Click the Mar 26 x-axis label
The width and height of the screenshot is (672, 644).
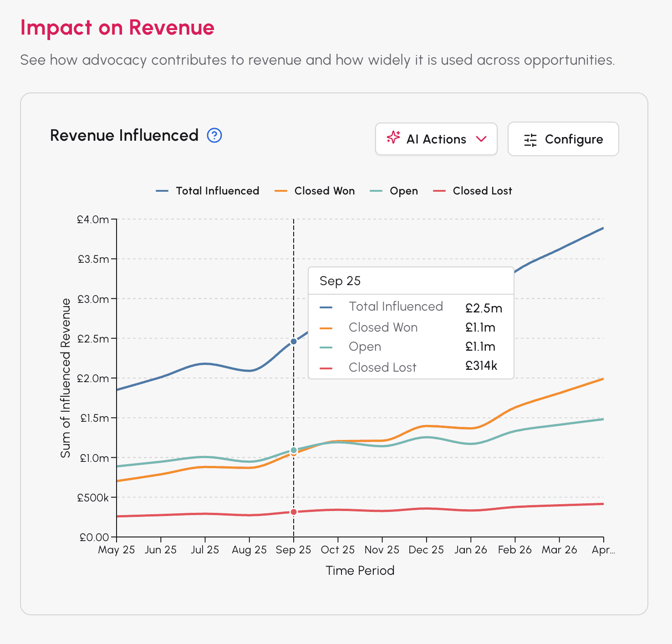pos(560,550)
